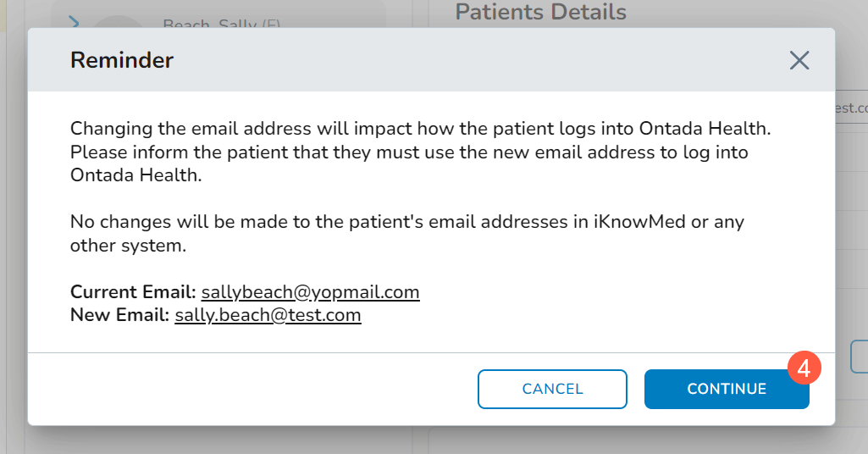Click the Patients Details heading
Viewport: 868px width, 454px height.
coord(540,12)
